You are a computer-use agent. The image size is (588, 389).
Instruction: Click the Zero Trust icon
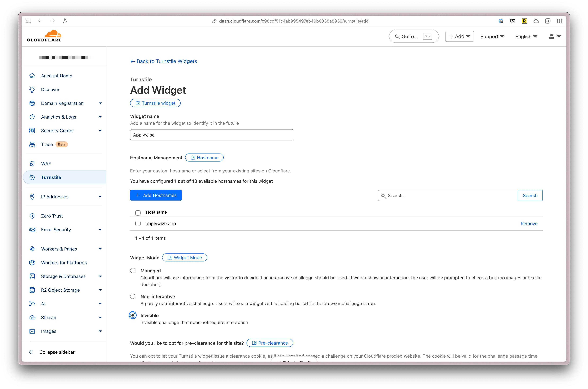coord(32,216)
